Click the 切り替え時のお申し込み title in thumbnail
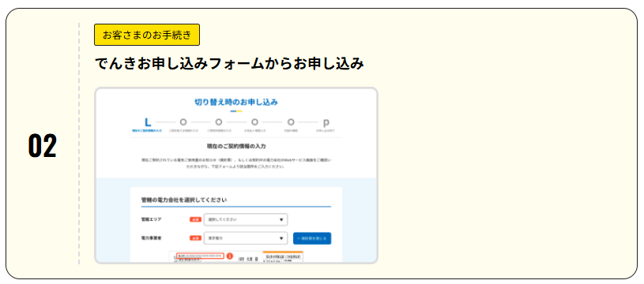644x284 pixels. [236, 102]
